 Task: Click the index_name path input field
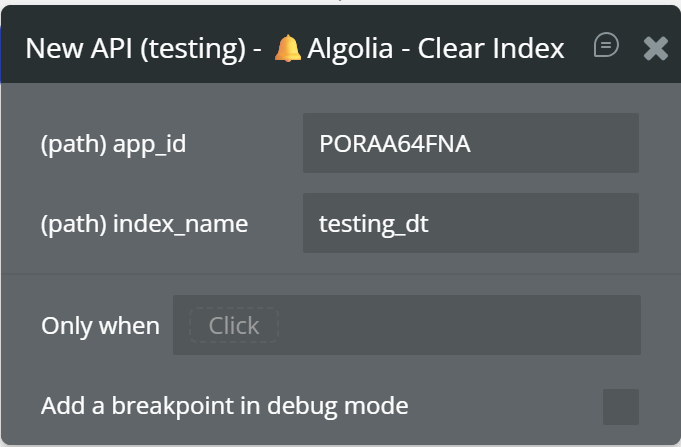click(470, 223)
